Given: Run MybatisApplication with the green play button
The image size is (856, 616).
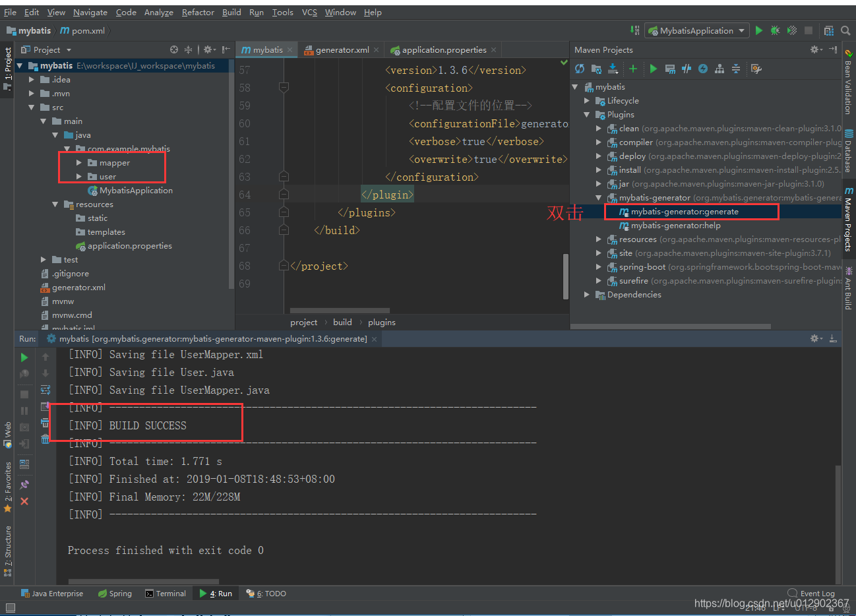Looking at the screenshot, I should [x=759, y=30].
